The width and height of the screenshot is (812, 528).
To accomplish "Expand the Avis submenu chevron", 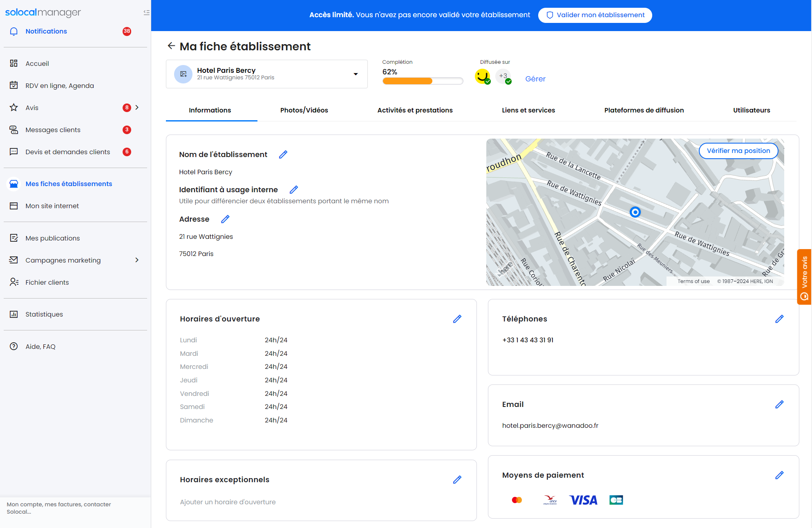I will point(137,108).
